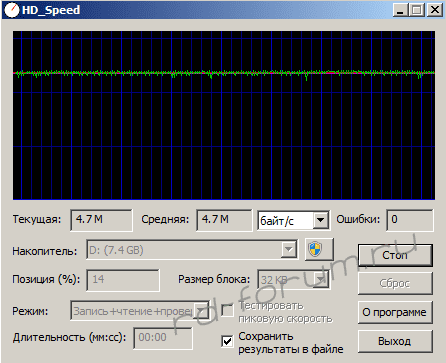The width and height of the screenshot is (446, 363).
Task: Open the байт/с units dropdown
Action: [320, 220]
